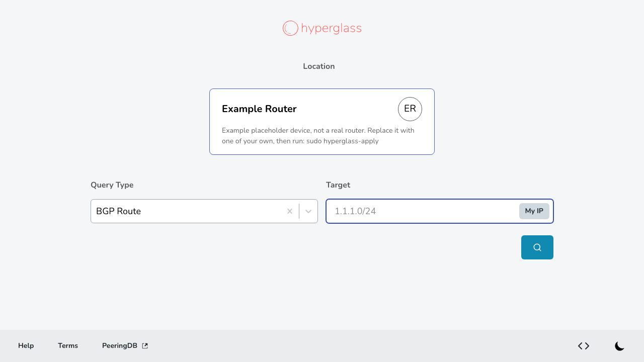Click the Example placeholder device description text
The width and height of the screenshot is (644, 362).
[x=318, y=136]
